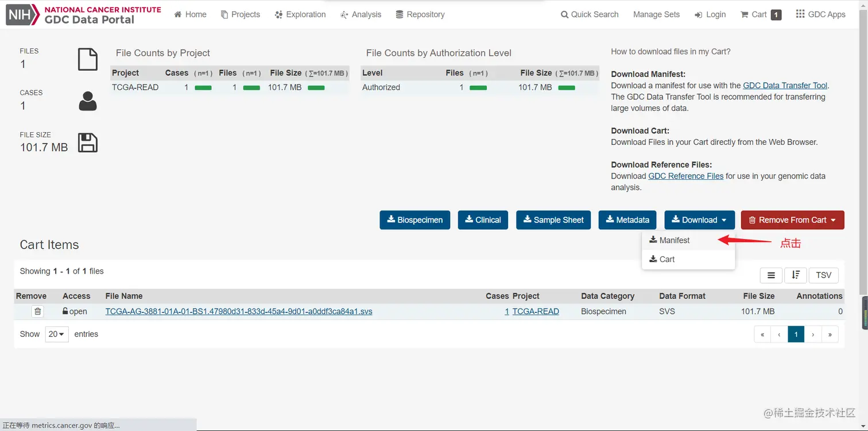868x431 pixels.
Task: Expand the Remove From Cart dropdown
Action: (x=793, y=220)
